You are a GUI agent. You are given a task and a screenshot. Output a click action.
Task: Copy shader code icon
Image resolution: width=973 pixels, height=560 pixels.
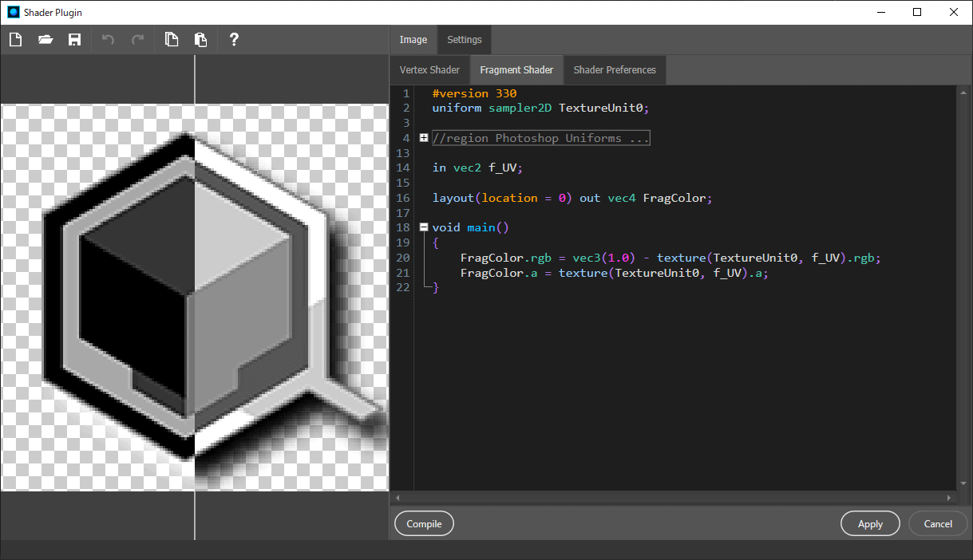click(172, 39)
